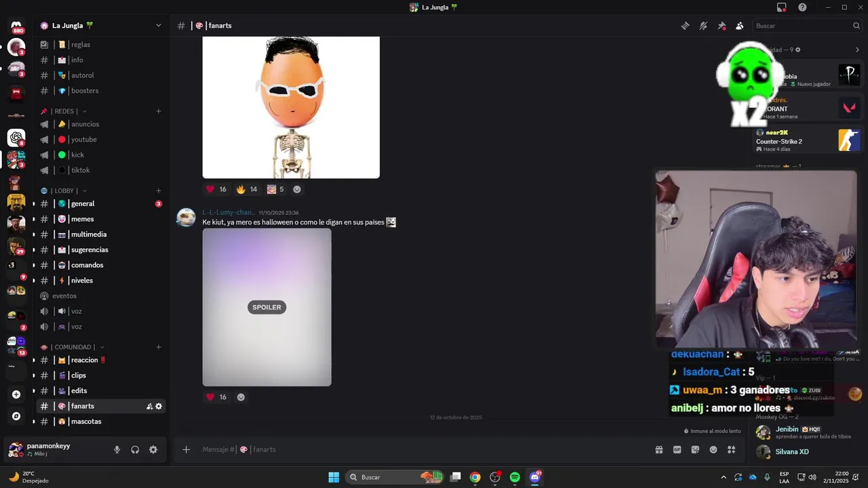Mute microphone in user panel

click(117, 449)
